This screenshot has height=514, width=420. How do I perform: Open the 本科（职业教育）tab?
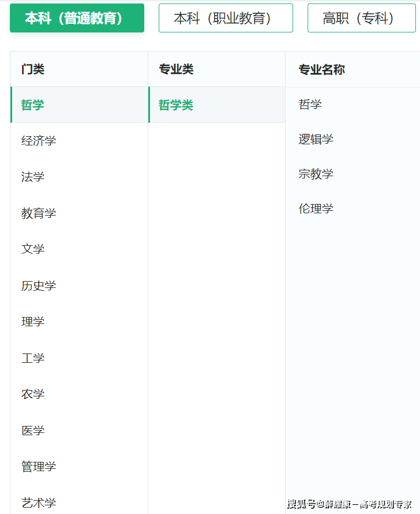click(226, 18)
